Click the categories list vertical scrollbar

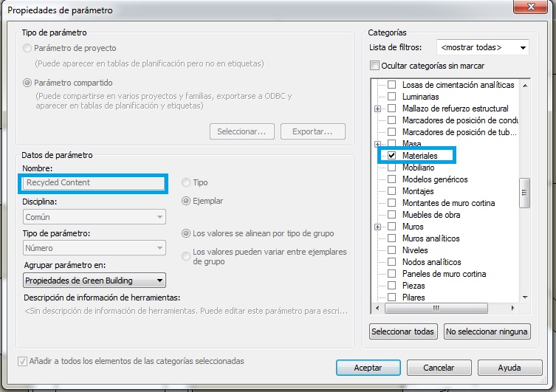(525, 193)
